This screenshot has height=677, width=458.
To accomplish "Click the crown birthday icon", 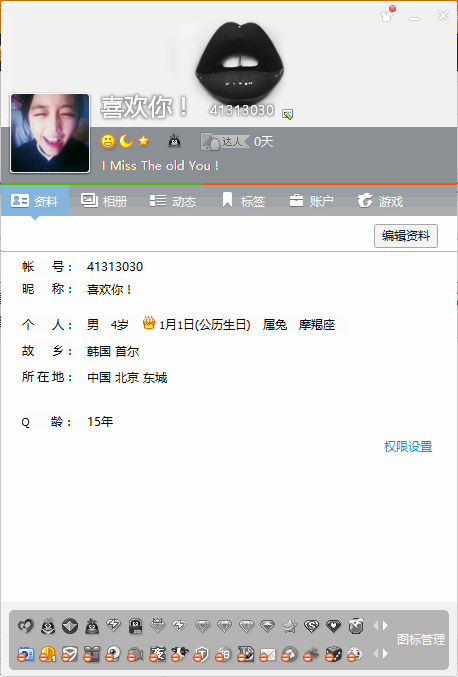I will (149, 323).
